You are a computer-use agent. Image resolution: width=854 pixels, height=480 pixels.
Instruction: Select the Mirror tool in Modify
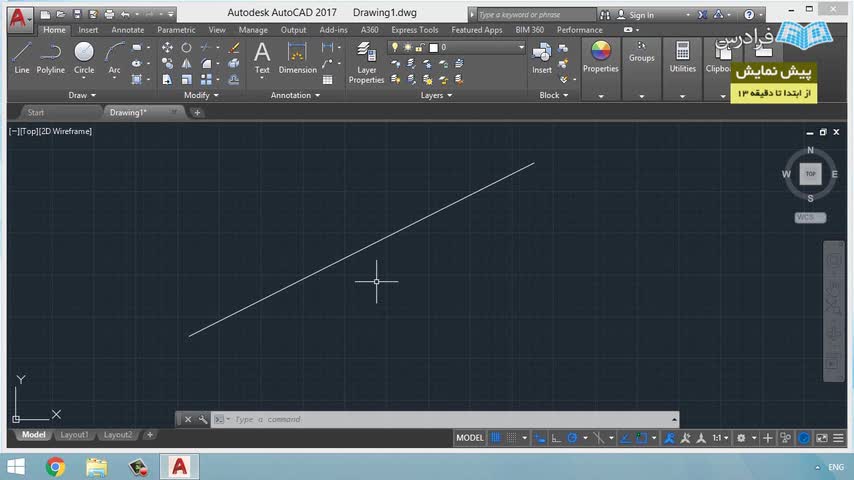coord(186,63)
